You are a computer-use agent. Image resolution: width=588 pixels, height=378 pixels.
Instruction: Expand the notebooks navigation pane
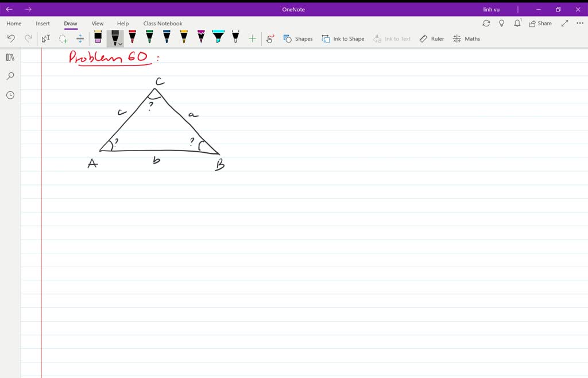(10, 57)
